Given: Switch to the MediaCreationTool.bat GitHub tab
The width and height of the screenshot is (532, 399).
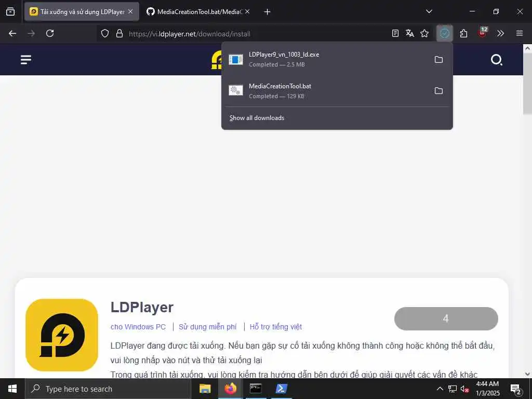Looking at the screenshot, I should coord(198,11).
